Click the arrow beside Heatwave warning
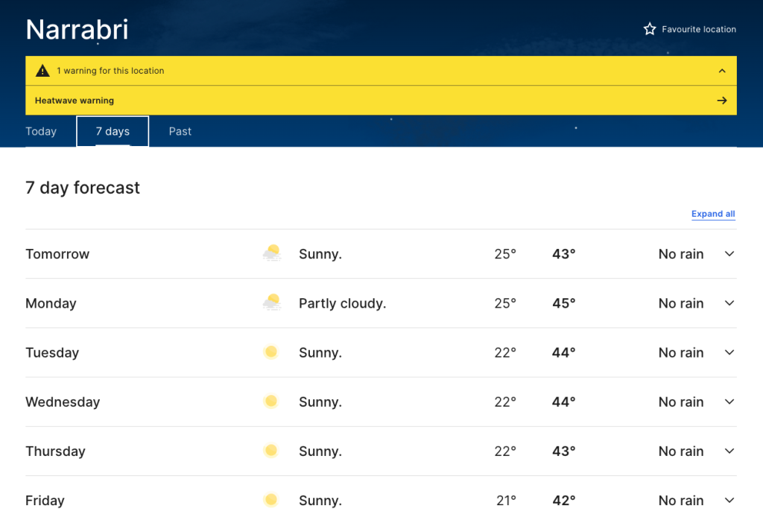 coord(721,101)
